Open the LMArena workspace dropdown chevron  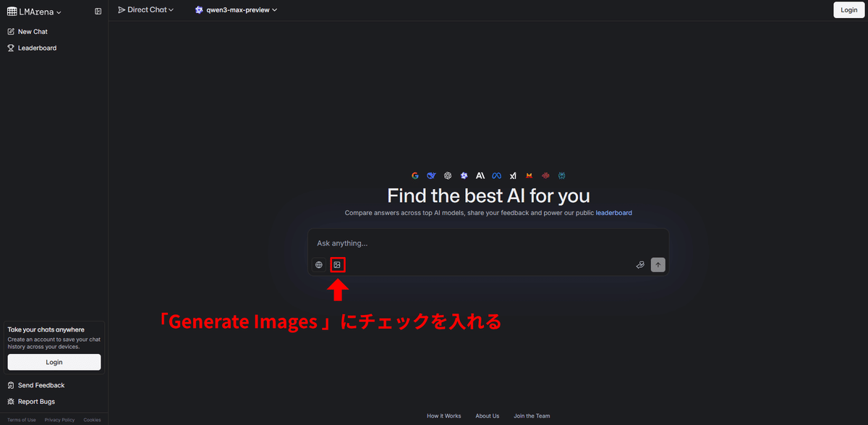[x=59, y=12]
